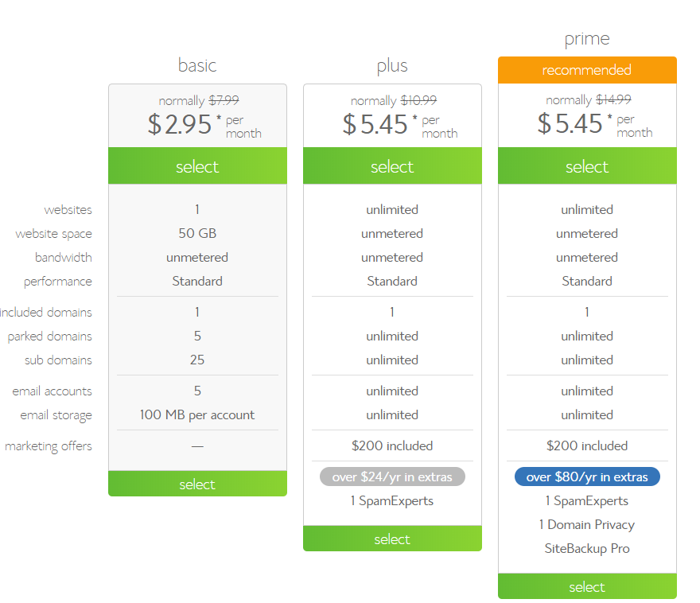
Task: Click the top select button for basic plan
Action: [x=197, y=166]
